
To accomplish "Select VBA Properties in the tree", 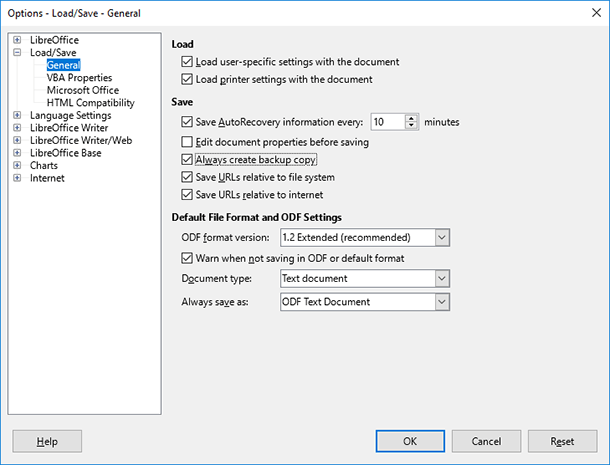I will tap(79, 77).
